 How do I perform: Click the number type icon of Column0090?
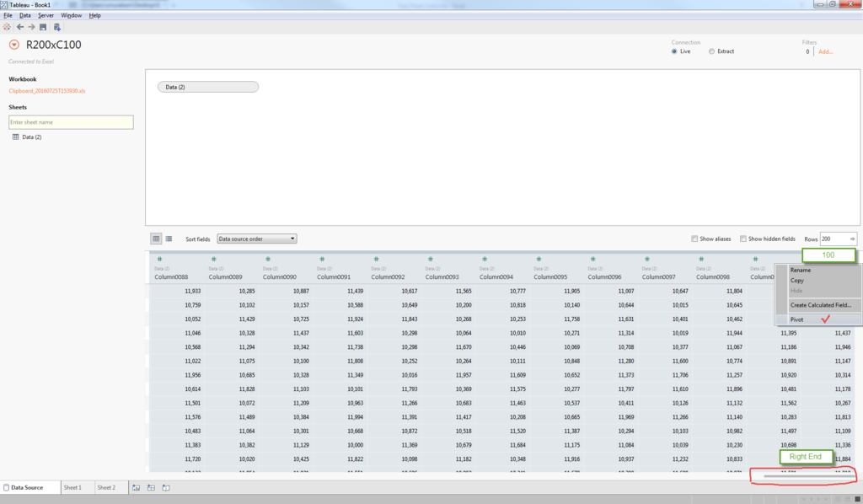tap(268, 259)
